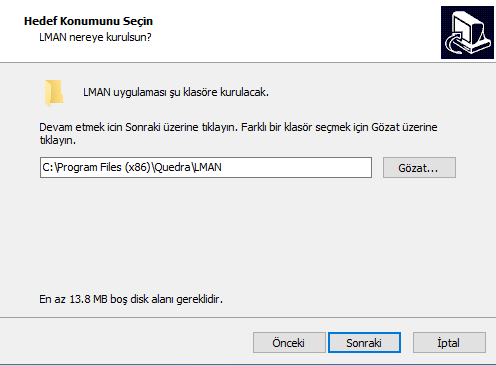Screen dimensions: 496x365
Task: Click the setup computer icon in header
Action: (x=467, y=32)
